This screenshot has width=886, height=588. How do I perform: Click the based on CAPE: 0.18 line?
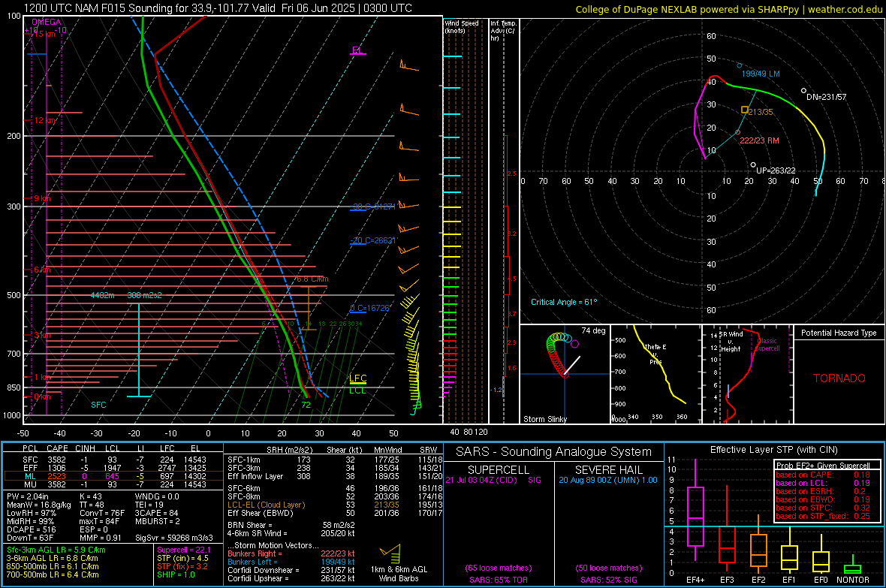coord(822,475)
